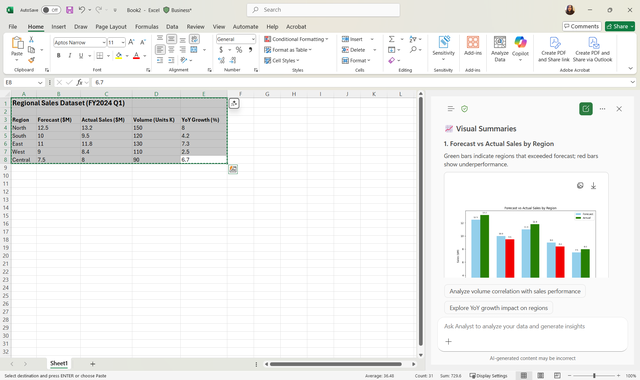Click Increase Decimal icon
640x380 pixels.
[221, 60]
